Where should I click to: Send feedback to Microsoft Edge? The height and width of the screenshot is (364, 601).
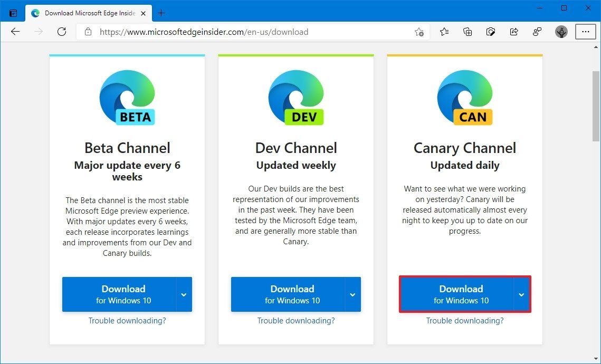coord(537,32)
